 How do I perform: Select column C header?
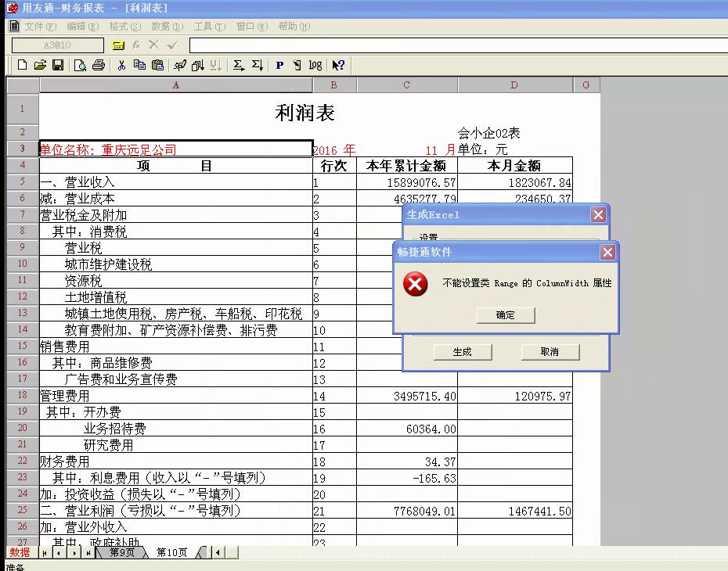[407, 85]
